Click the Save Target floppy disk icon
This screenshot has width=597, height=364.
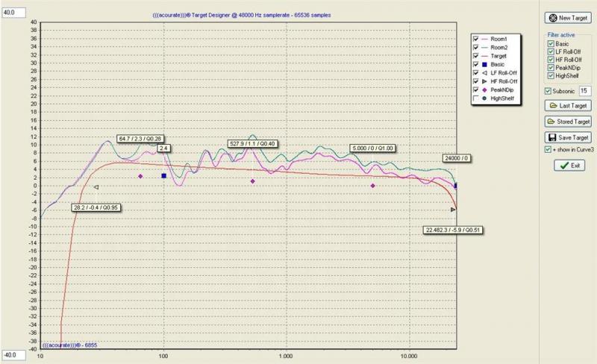(x=552, y=137)
